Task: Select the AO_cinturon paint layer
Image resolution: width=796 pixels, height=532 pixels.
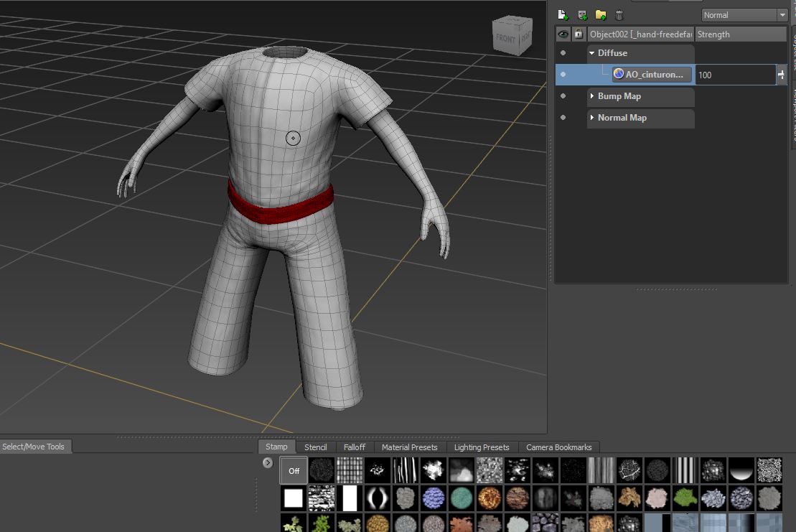Action: (652, 75)
